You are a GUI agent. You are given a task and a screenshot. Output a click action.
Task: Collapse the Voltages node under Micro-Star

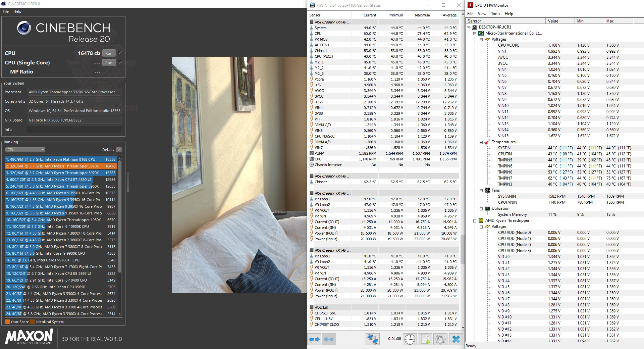click(481, 39)
